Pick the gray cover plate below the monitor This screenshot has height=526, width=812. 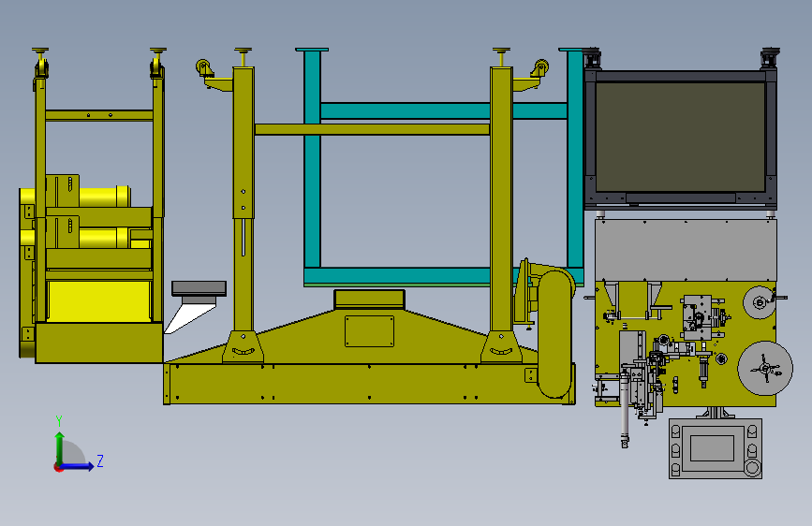tap(686, 250)
